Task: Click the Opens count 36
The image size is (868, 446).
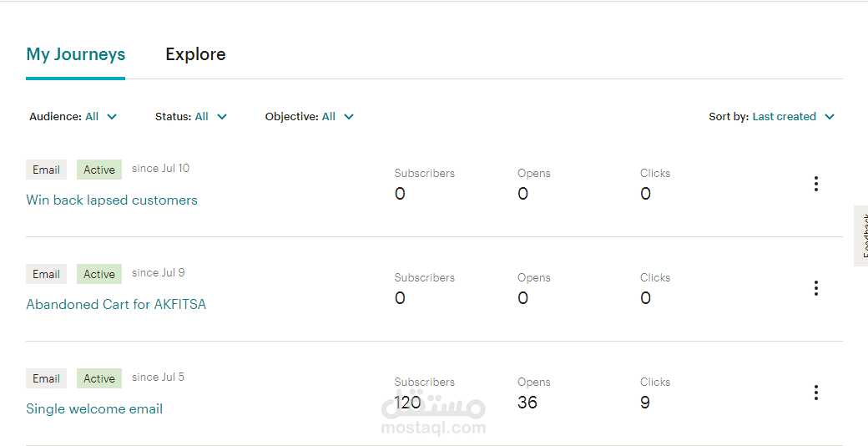Action: pyautogui.click(x=527, y=403)
